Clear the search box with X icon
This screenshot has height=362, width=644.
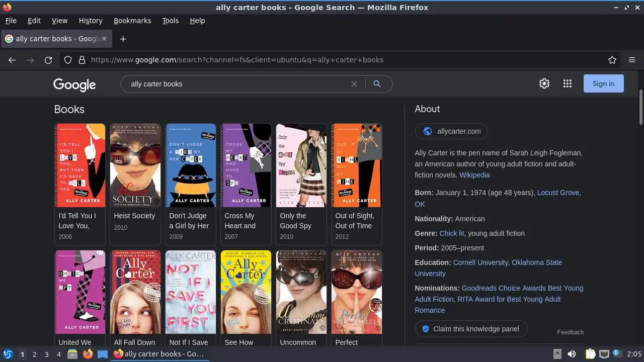click(x=354, y=84)
